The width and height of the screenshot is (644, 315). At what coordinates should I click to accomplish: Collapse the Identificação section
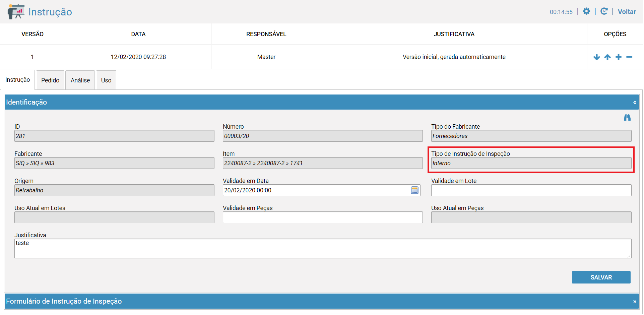pyautogui.click(x=635, y=102)
